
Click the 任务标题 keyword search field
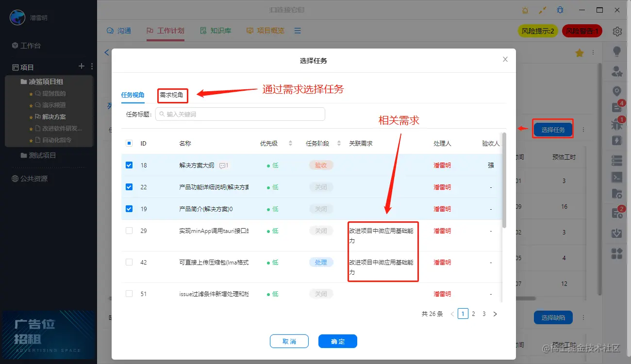click(240, 114)
